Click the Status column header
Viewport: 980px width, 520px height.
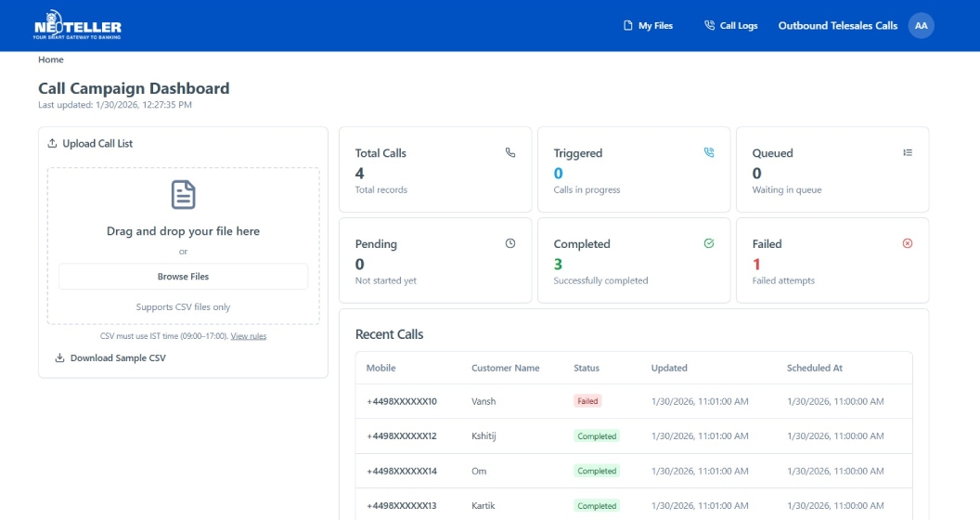tap(587, 368)
